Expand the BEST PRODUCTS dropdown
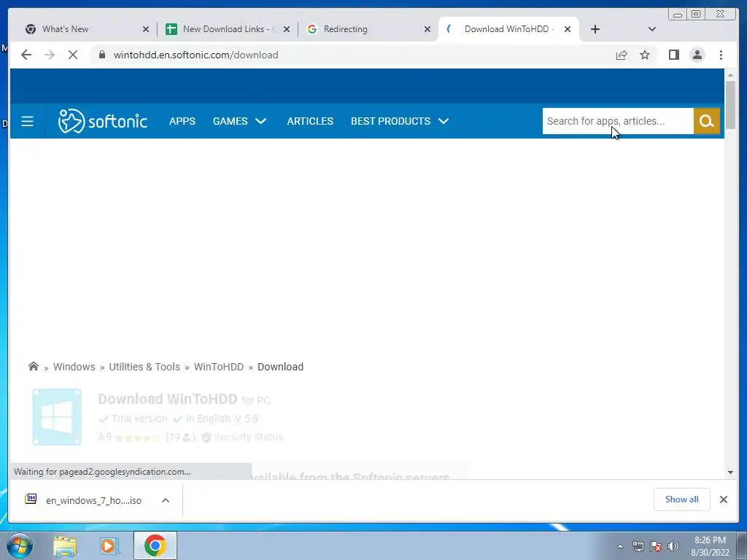Screen dimensions: 747x560 point(400,121)
